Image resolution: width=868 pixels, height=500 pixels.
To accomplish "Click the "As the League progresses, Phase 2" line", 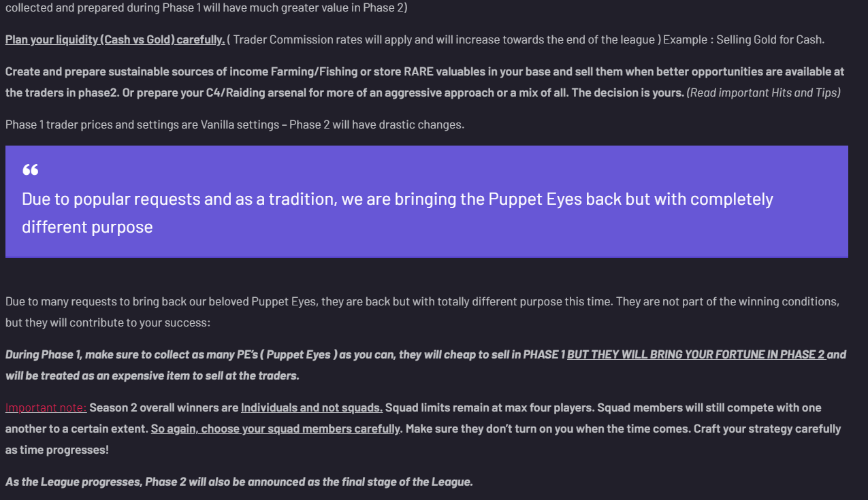I will click(x=238, y=482).
